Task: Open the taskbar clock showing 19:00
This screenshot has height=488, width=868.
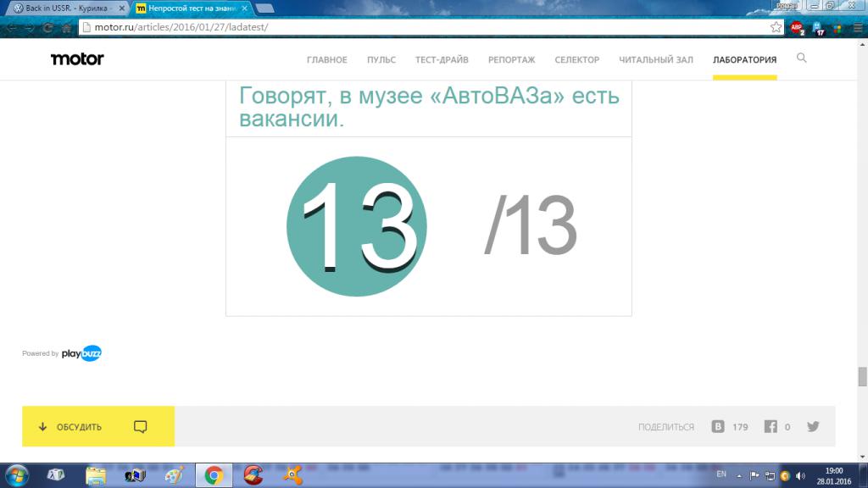Action: 834,476
